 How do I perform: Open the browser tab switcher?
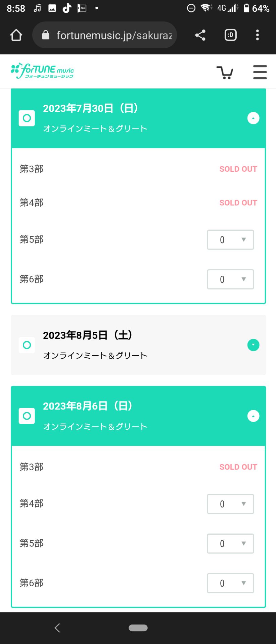click(231, 35)
